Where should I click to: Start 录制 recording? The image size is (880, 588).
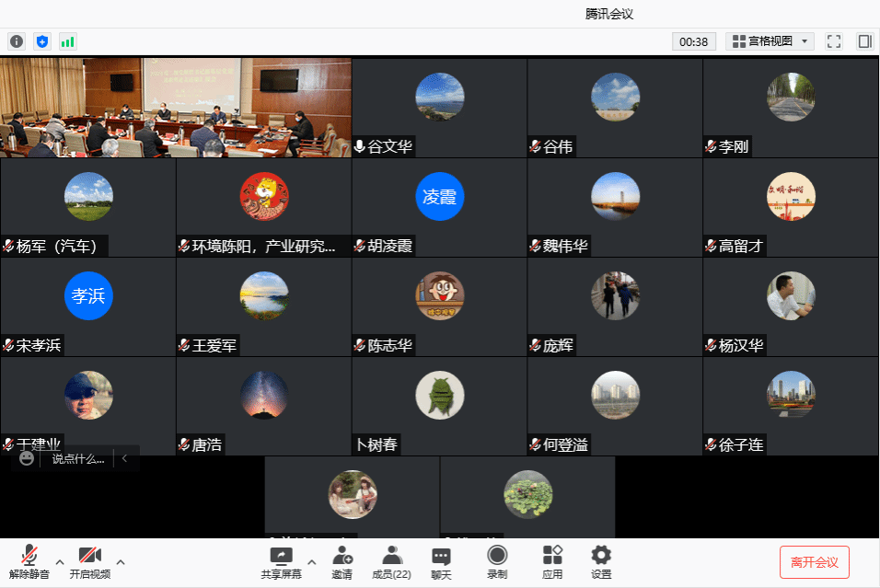[x=497, y=561]
